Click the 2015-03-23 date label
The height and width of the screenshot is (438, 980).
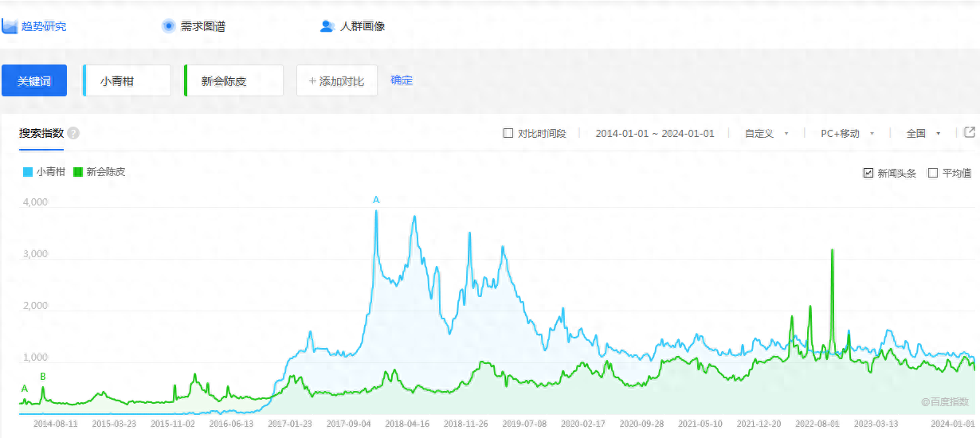click(114, 424)
